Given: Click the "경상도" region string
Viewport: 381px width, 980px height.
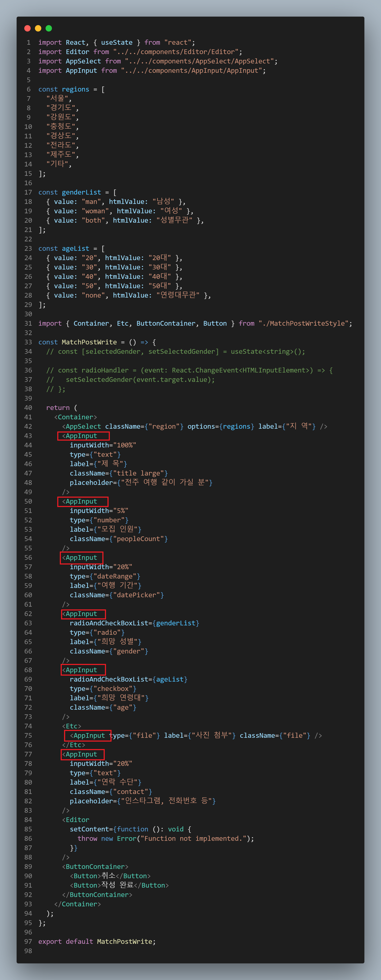Looking at the screenshot, I should pos(60,136).
